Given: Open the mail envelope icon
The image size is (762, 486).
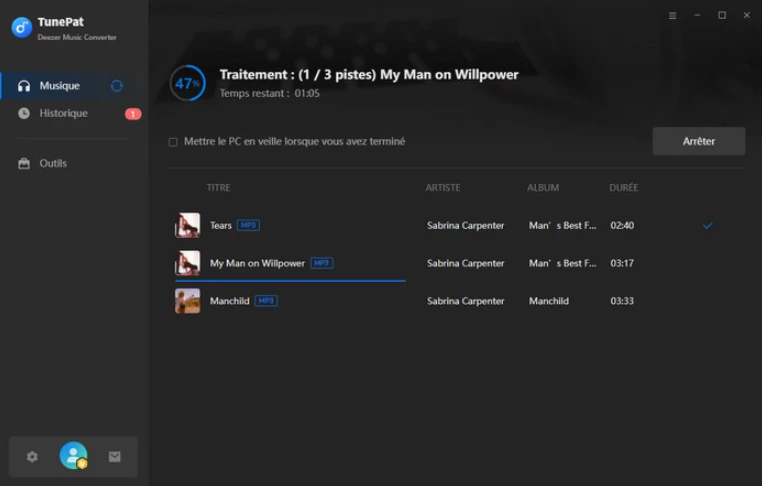Looking at the screenshot, I should point(114,457).
